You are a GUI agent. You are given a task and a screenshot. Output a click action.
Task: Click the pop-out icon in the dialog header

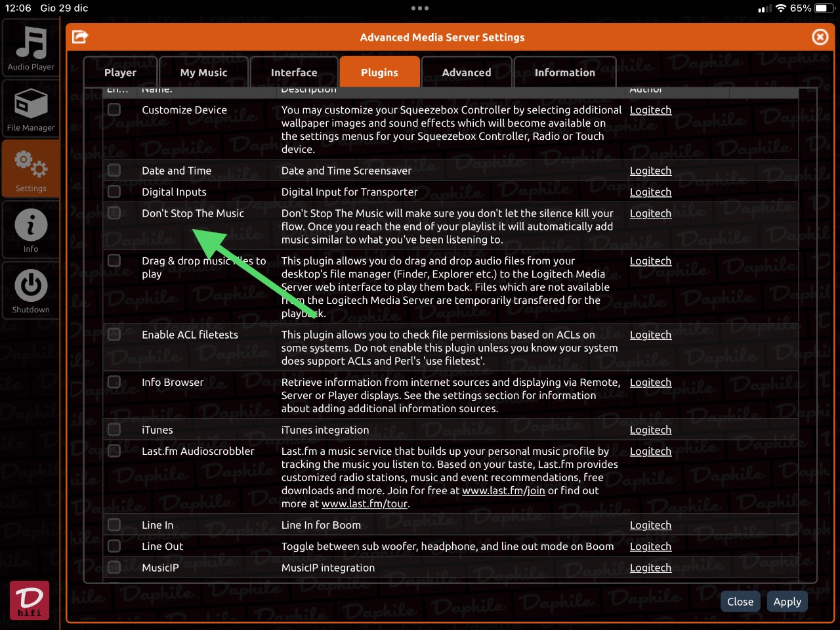80,37
